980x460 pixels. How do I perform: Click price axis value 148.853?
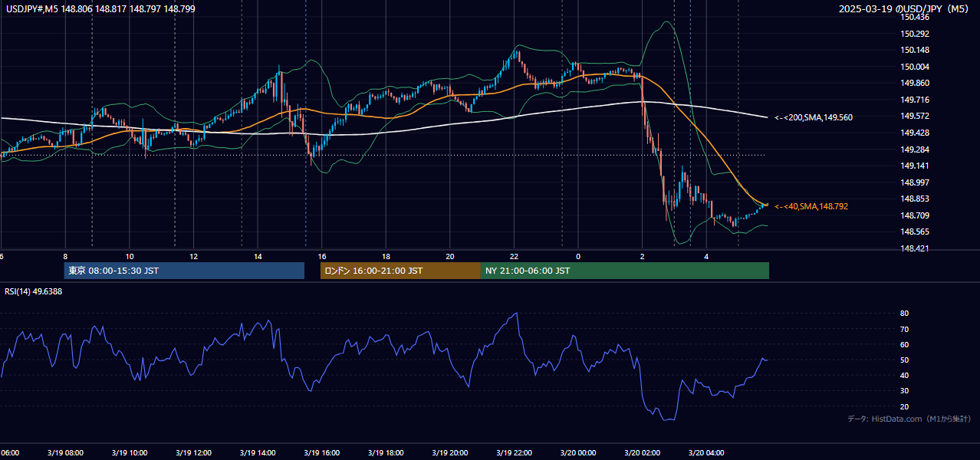(x=915, y=199)
